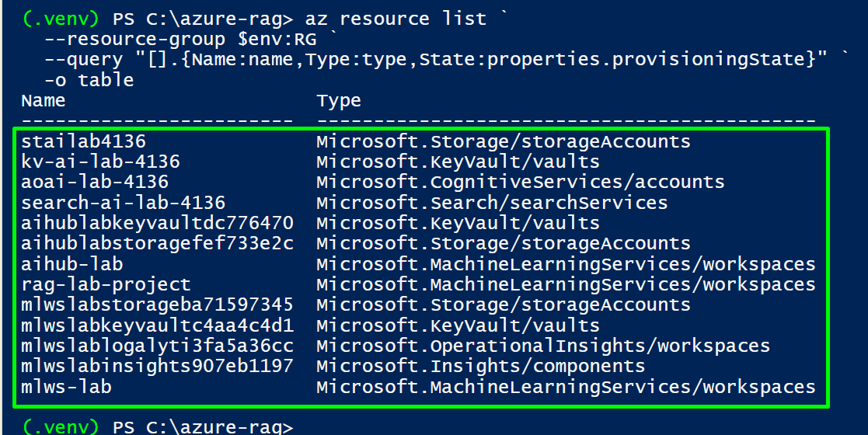Click Microsoft.Search/searchServices type text
This screenshot has width=868, height=435.
(x=492, y=203)
